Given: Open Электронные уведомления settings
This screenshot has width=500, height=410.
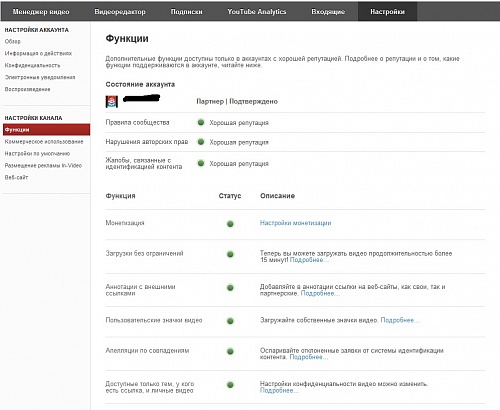Looking at the screenshot, I should 40,77.
